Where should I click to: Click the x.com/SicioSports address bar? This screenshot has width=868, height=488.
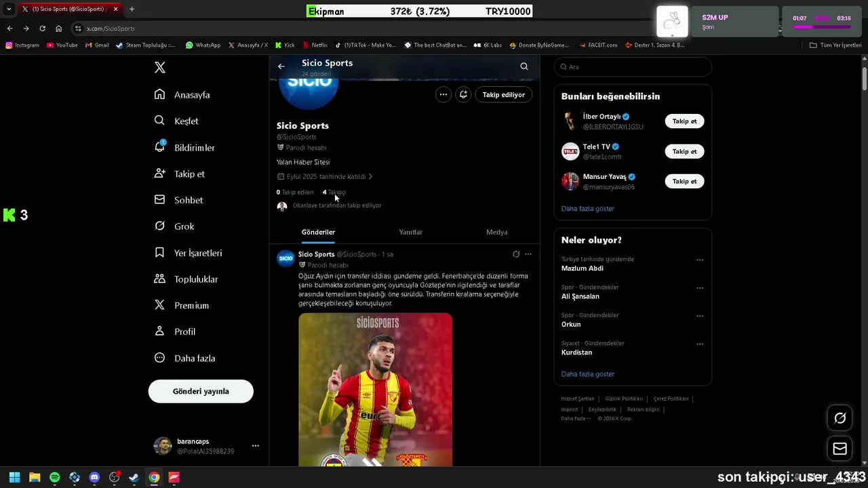pyautogui.click(x=111, y=28)
